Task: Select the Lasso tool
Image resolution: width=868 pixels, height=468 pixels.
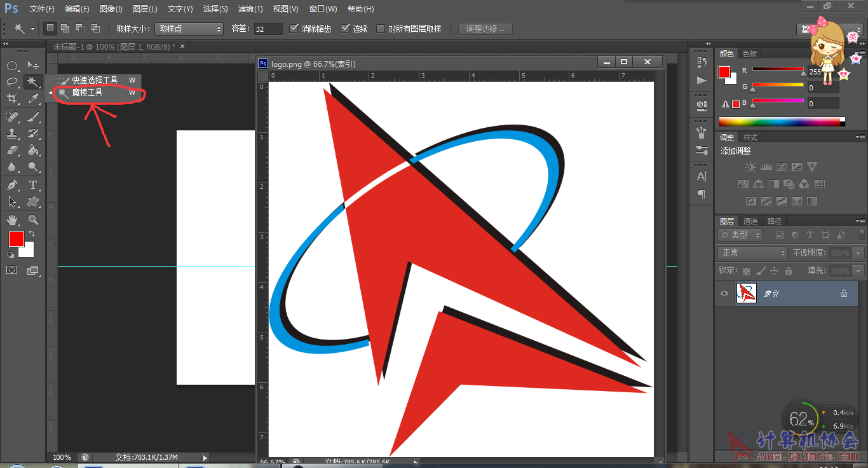Action: click(x=12, y=81)
